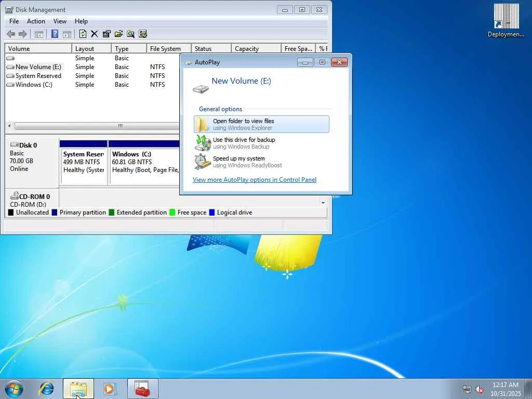Toggle the Show/Hide Console Tree toolbar icon
This screenshot has height=399, width=532.
pos(38,34)
